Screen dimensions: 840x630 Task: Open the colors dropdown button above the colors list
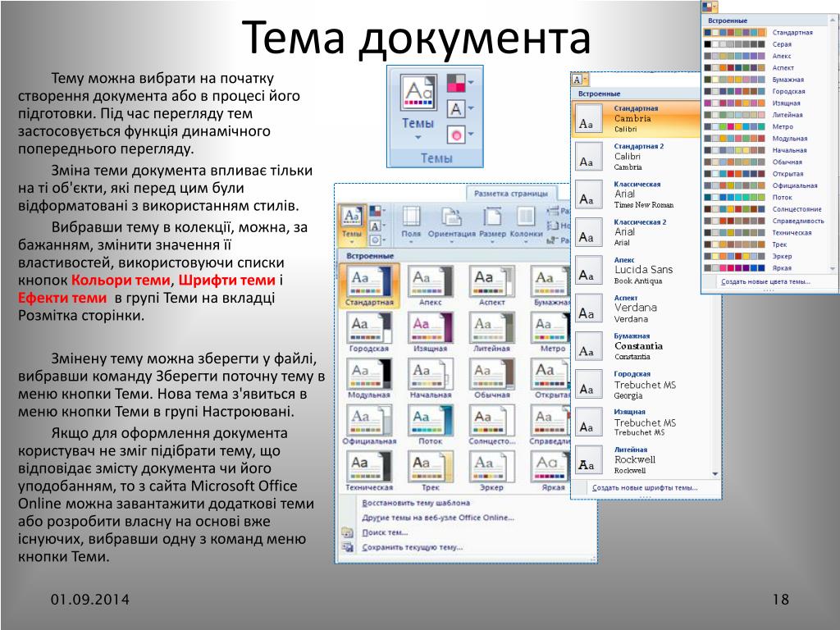coord(710,7)
